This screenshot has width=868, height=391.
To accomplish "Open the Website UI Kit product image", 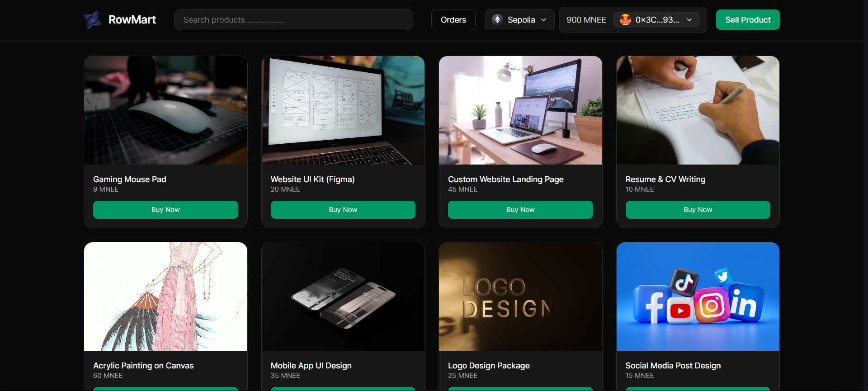I will click(x=343, y=110).
